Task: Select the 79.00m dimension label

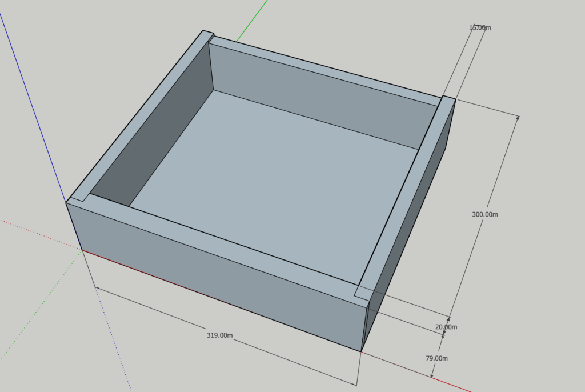Action: pos(436,358)
